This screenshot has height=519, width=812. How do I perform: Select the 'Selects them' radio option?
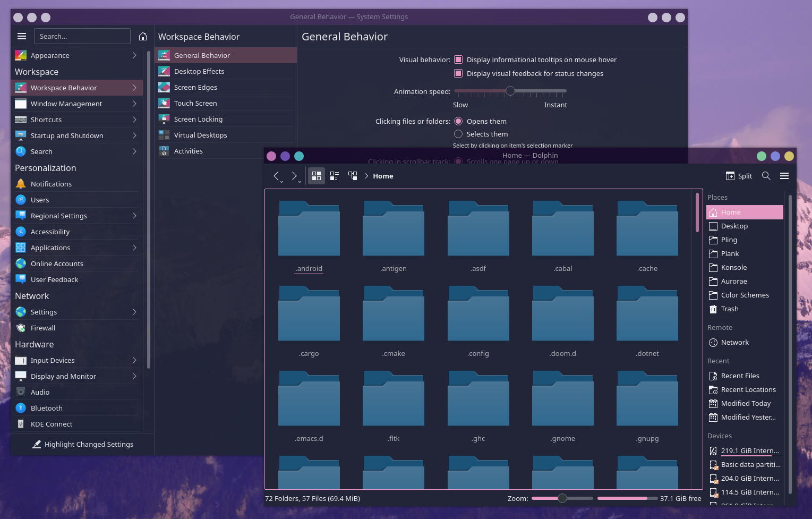[x=458, y=134]
